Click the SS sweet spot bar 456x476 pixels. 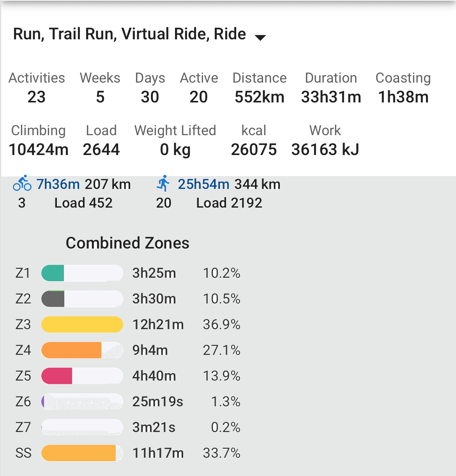coord(82,453)
